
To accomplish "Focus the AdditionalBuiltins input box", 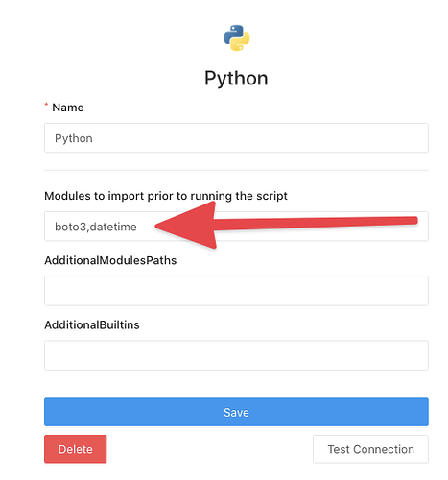I will click(x=236, y=355).
